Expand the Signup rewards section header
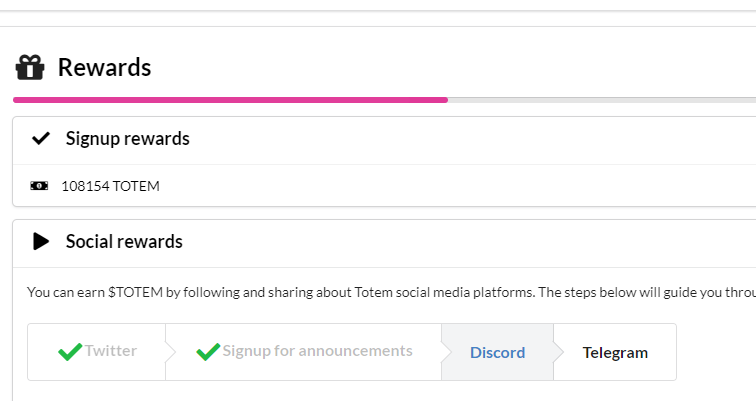 (380, 140)
